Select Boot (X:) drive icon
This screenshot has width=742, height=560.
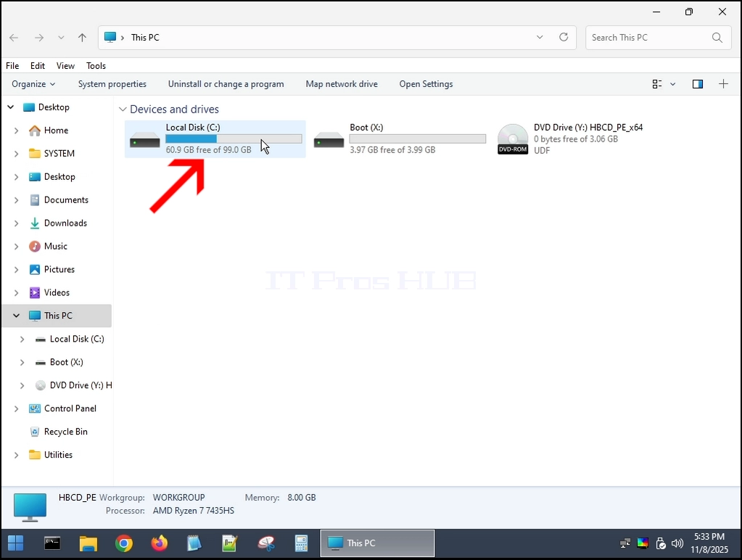[329, 140]
